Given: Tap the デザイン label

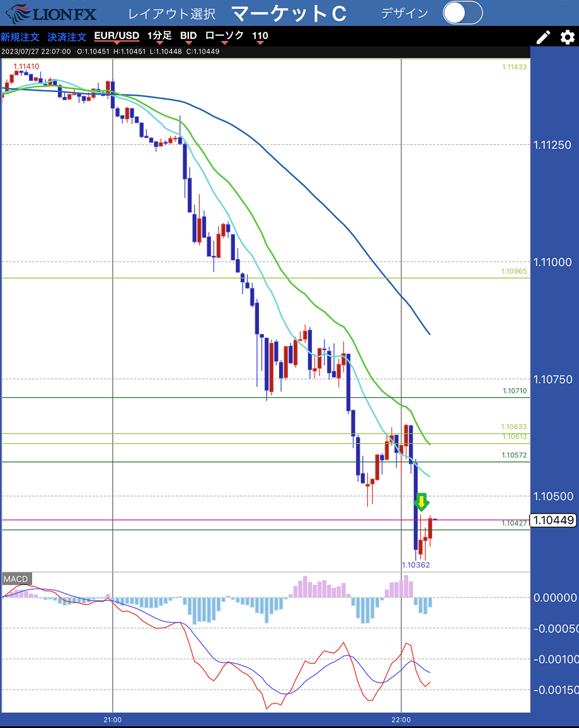Looking at the screenshot, I should coord(404,13).
